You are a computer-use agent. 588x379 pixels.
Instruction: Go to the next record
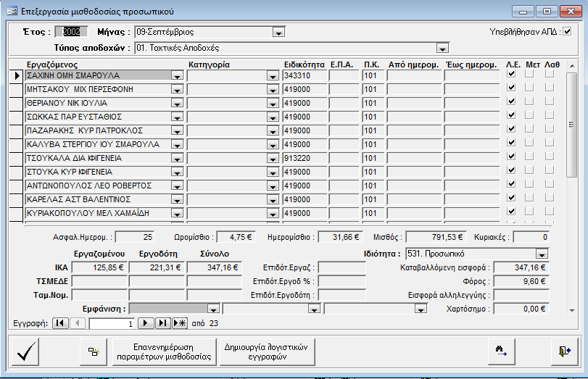(x=146, y=322)
